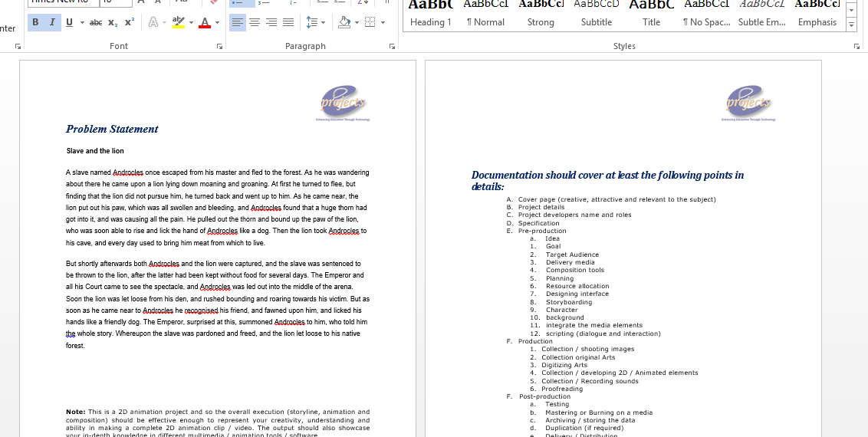The width and height of the screenshot is (868, 437).
Task: Open borders dropdown arrow
Action: 383,23
